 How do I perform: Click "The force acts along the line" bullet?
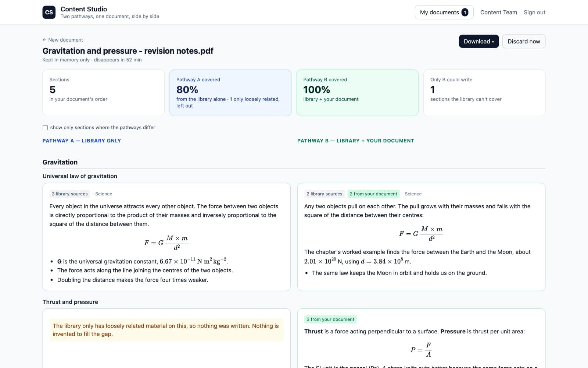(x=145, y=270)
